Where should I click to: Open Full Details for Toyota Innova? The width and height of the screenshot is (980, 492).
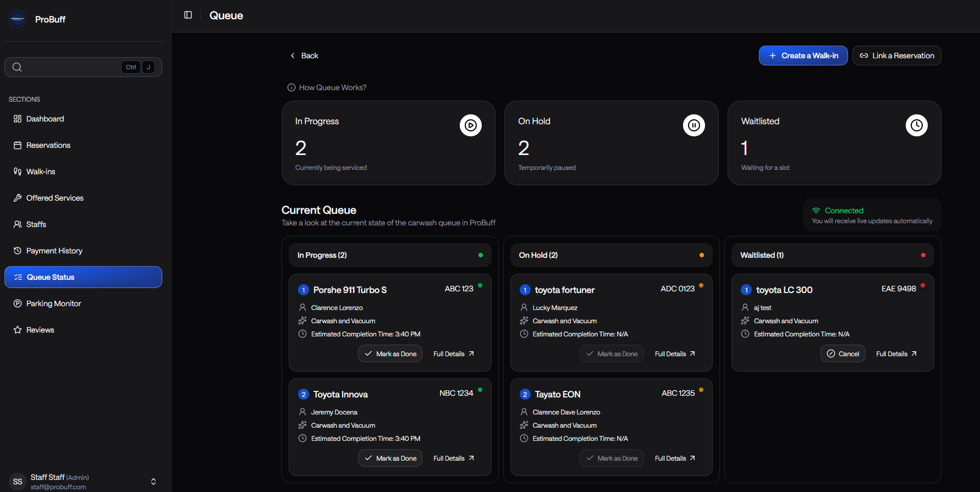[454, 458]
